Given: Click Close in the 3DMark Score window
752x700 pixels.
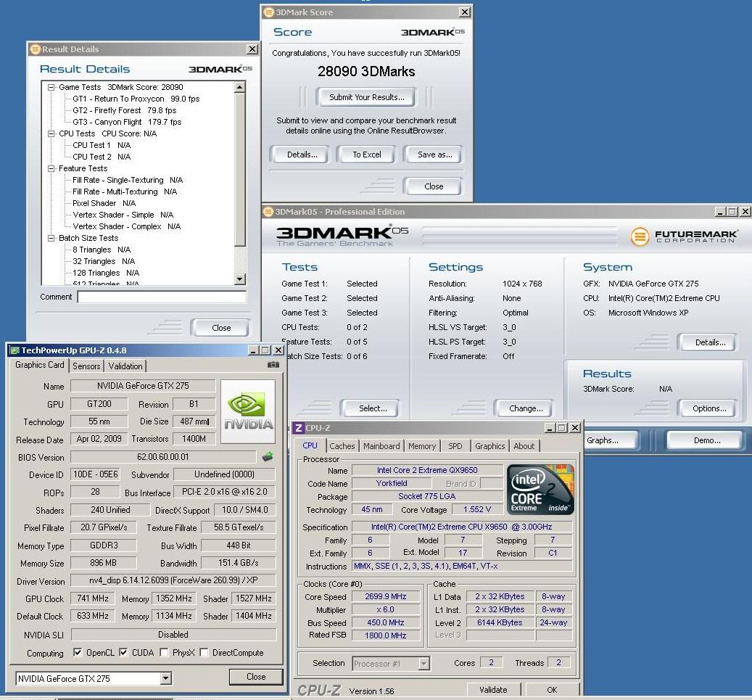Looking at the screenshot, I should tap(433, 186).
